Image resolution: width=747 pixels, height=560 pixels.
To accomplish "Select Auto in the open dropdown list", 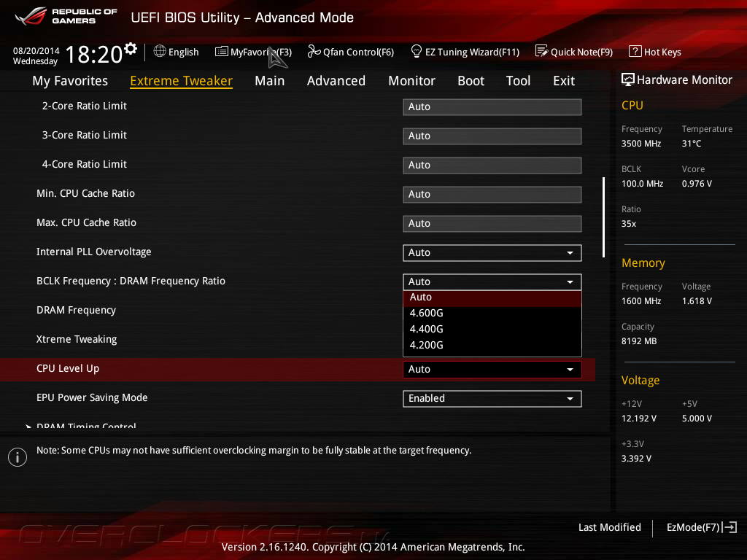I will point(492,297).
